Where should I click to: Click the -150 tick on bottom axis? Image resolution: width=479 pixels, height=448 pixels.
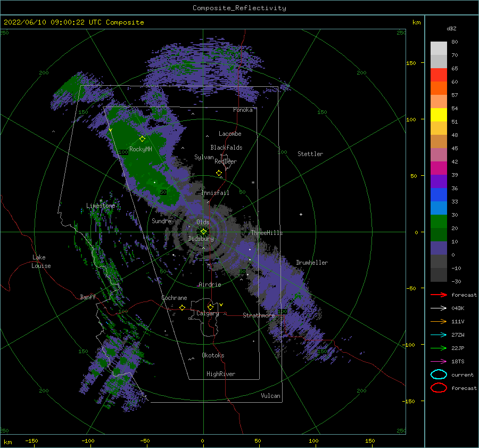click(31, 441)
